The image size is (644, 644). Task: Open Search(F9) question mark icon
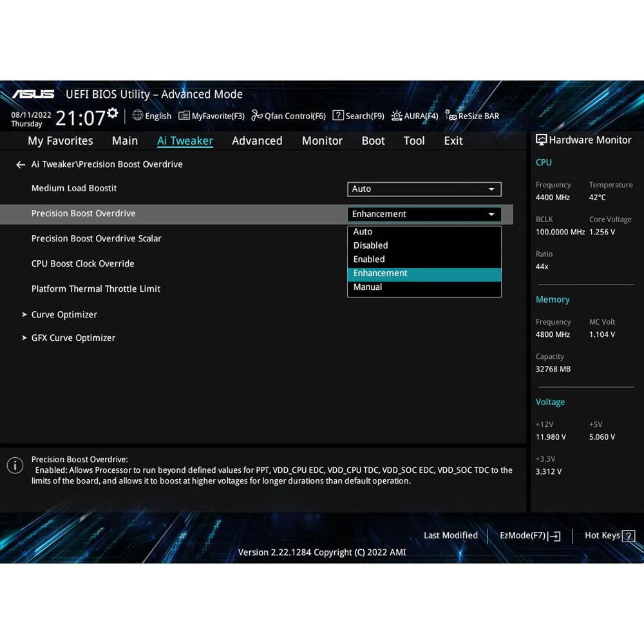pyautogui.click(x=338, y=115)
